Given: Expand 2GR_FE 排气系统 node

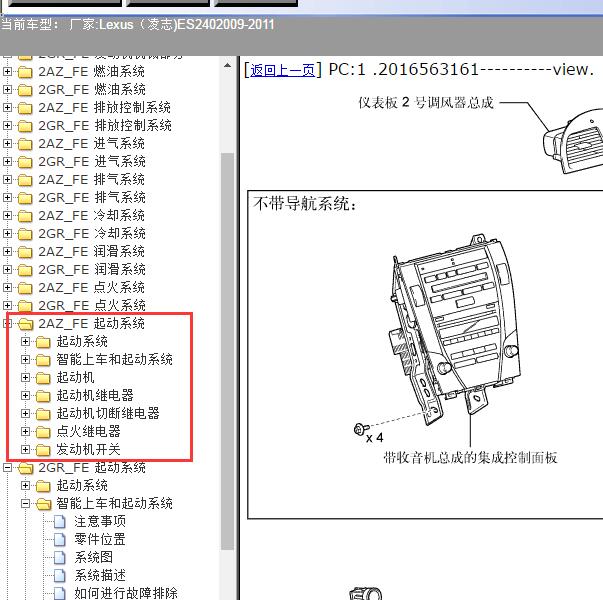Looking at the screenshot, I should coord(7,198).
